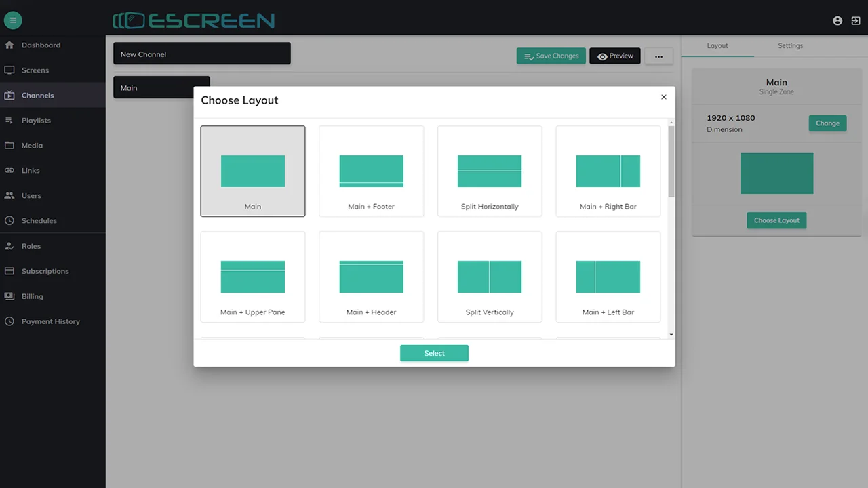Click the layout list scrollbar thumb

(x=671, y=161)
